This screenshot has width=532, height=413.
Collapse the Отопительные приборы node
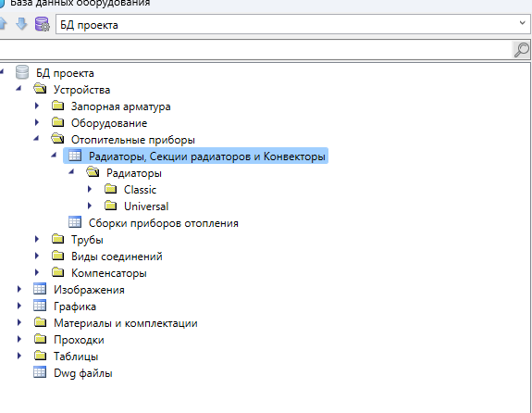[x=36, y=138]
